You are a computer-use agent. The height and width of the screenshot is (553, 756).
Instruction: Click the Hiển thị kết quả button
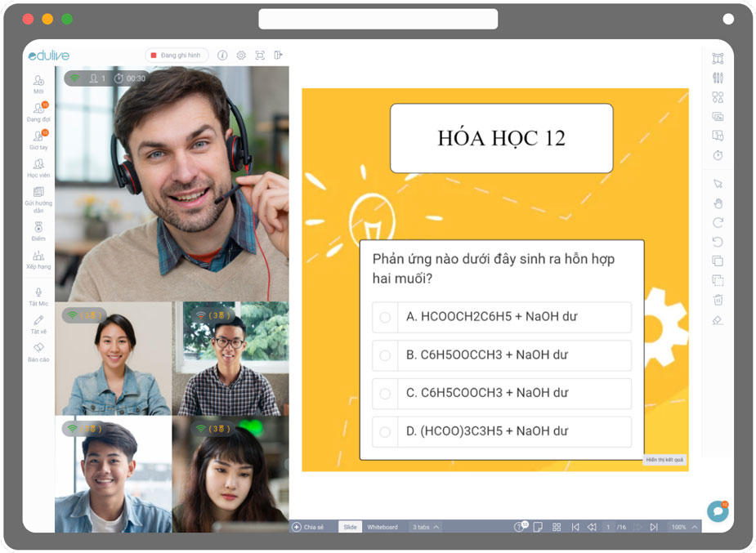[x=664, y=461]
